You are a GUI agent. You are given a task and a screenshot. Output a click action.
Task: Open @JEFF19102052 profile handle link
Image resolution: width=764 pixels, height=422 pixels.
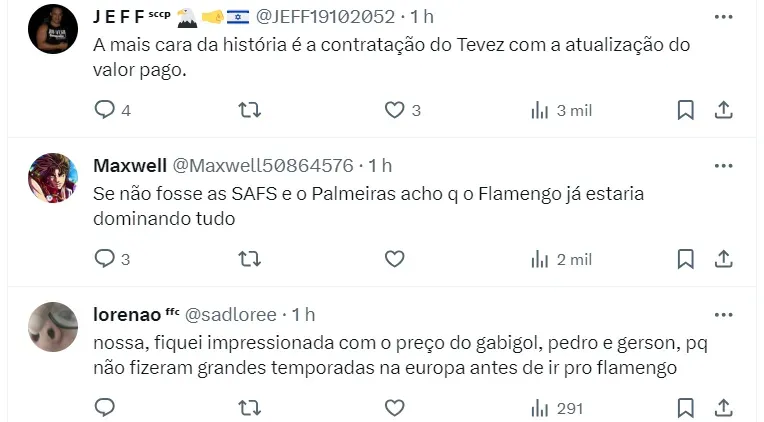click(x=328, y=17)
